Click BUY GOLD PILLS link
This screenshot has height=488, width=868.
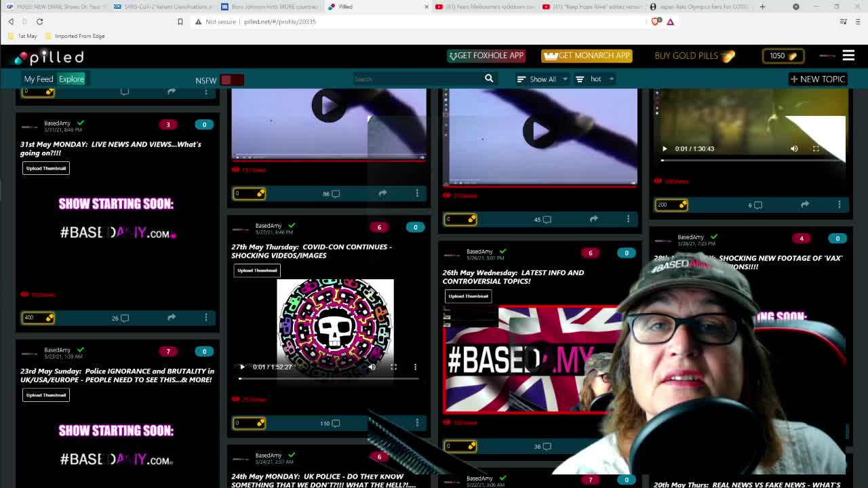694,56
